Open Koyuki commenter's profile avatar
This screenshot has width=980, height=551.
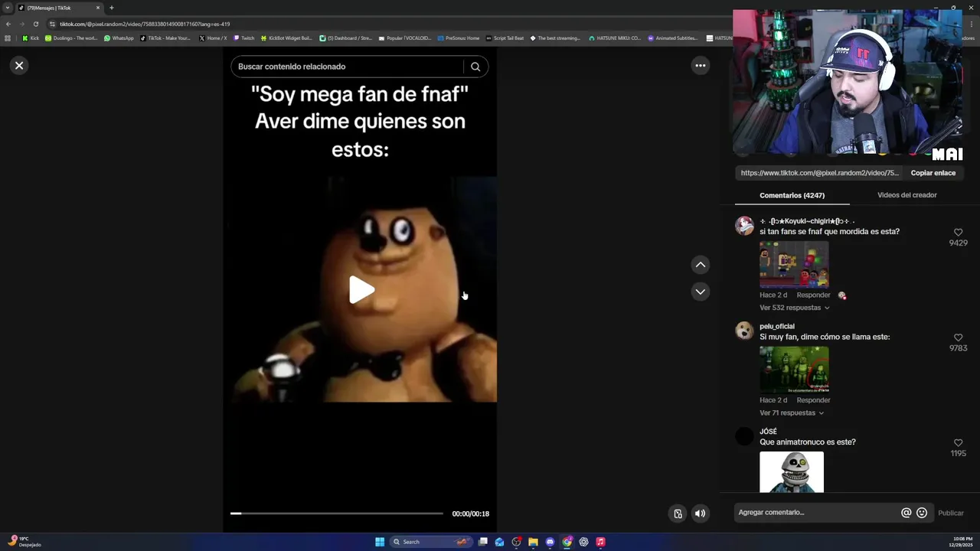(744, 226)
